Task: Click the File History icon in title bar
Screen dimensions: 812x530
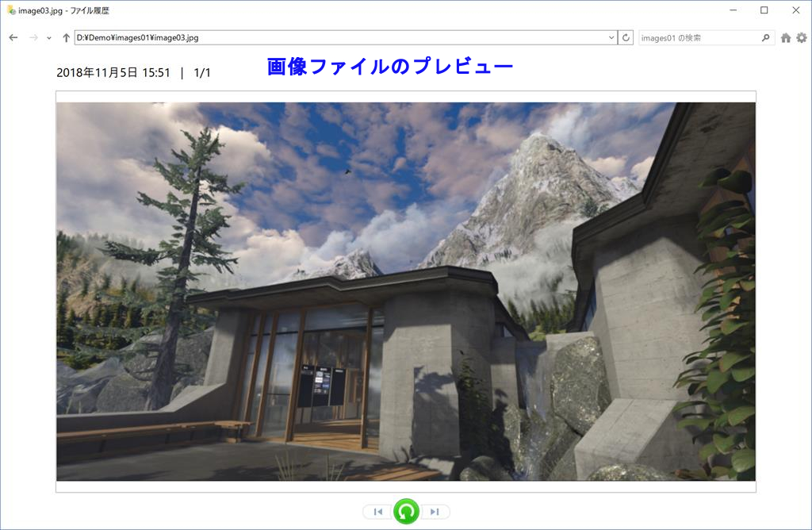Action: click(x=10, y=10)
